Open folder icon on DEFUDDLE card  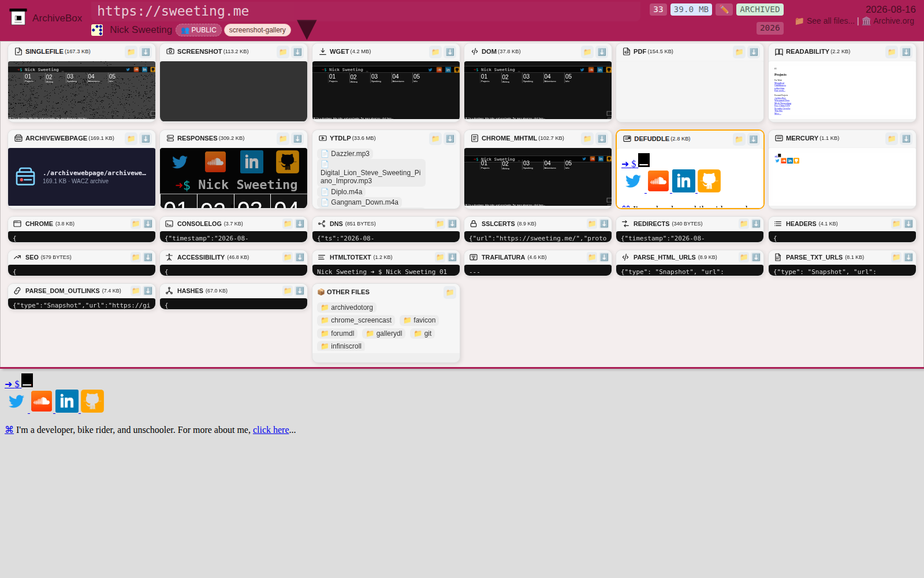click(x=739, y=139)
